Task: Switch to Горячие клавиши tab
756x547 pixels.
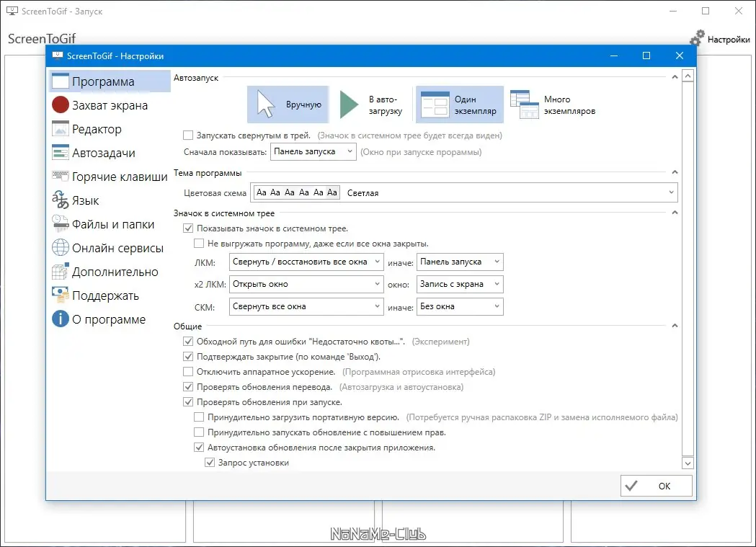Action: (x=110, y=177)
